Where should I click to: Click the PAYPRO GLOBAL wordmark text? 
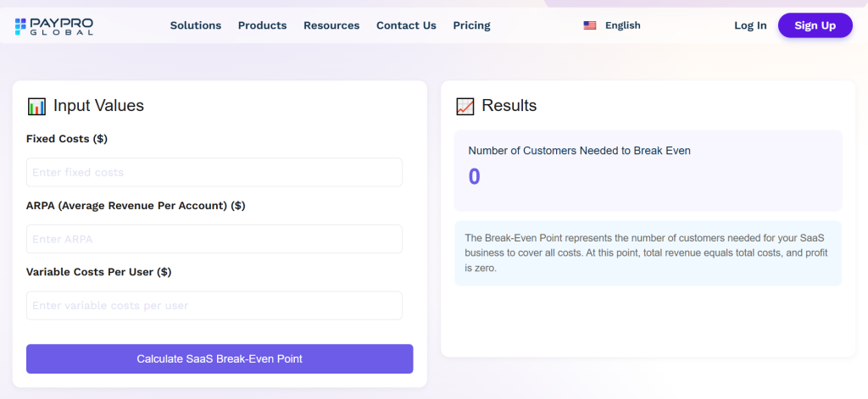tap(61, 26)
